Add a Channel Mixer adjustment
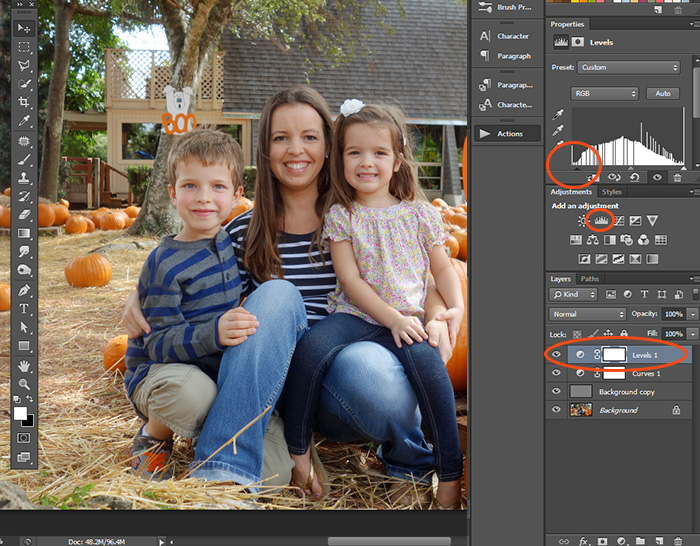Image resolution: width=700 pixels, height=546 pixels. point(643,240)
